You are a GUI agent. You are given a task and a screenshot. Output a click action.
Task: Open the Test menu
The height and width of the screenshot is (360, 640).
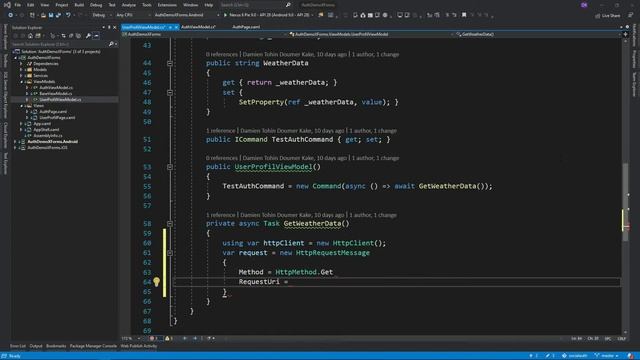[112, 5]
